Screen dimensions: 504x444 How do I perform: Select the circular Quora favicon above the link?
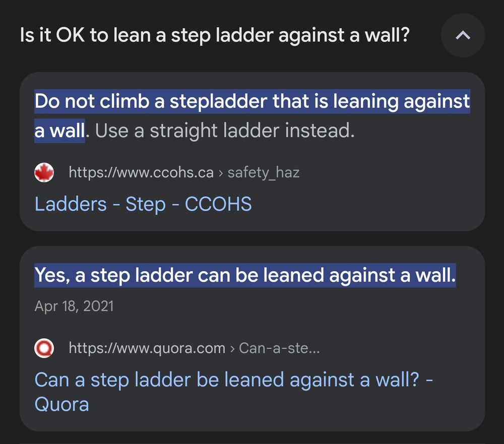44,348
